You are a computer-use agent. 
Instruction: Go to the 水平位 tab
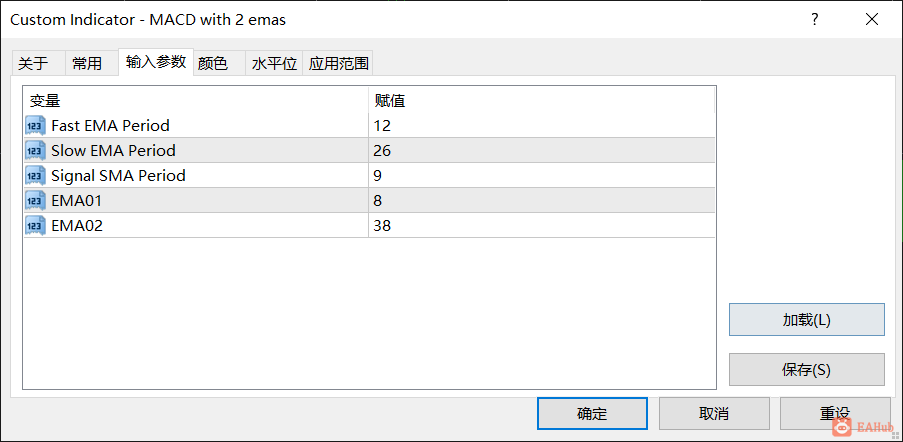[x=274, y=63]
